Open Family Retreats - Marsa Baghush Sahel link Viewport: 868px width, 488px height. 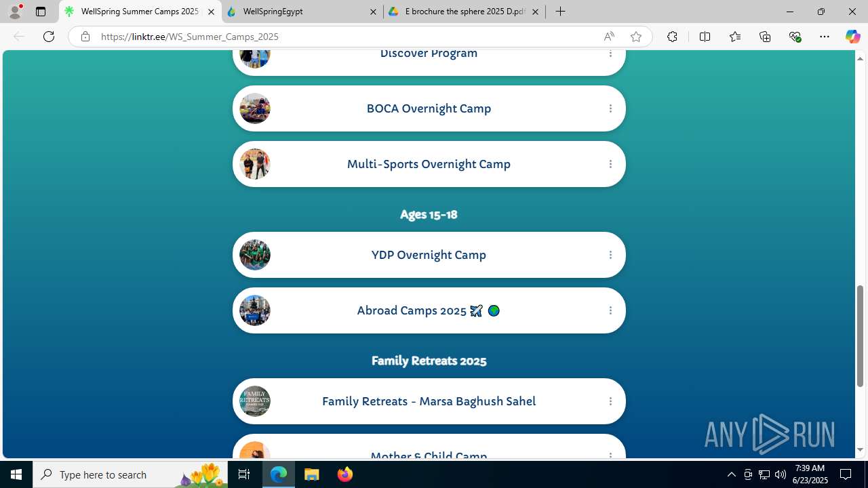[429, 401]
